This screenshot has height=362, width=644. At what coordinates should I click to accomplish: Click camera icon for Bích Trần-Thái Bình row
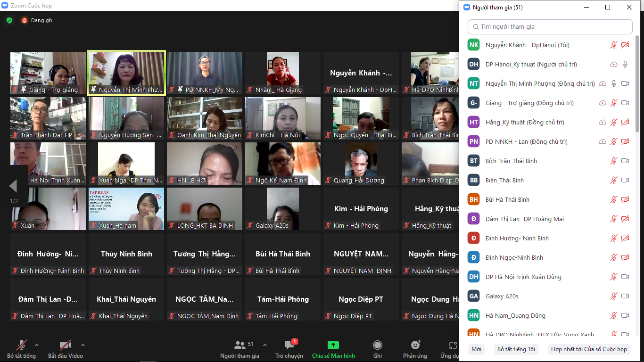(625, 161)
